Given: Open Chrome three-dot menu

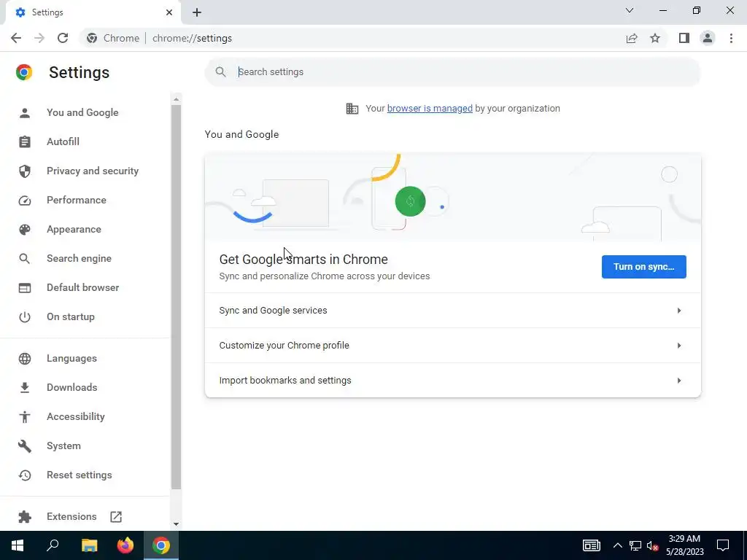Looking at the screenshot, I should coord(731,38).
